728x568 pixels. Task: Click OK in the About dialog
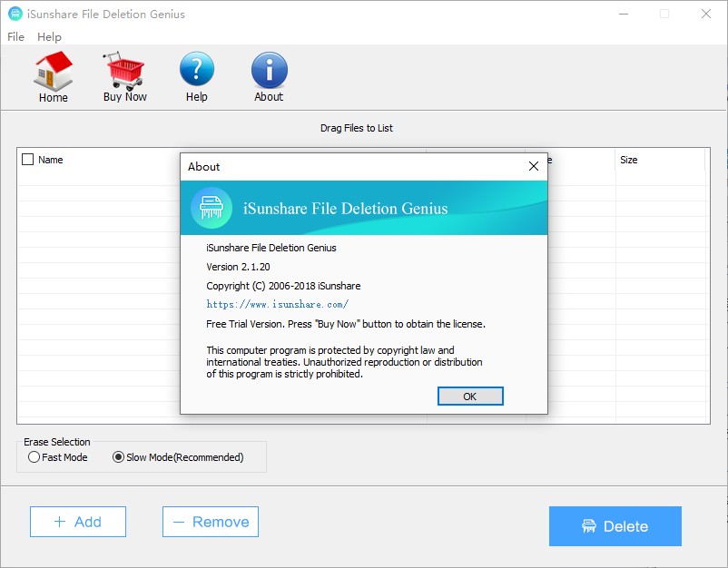470,397
